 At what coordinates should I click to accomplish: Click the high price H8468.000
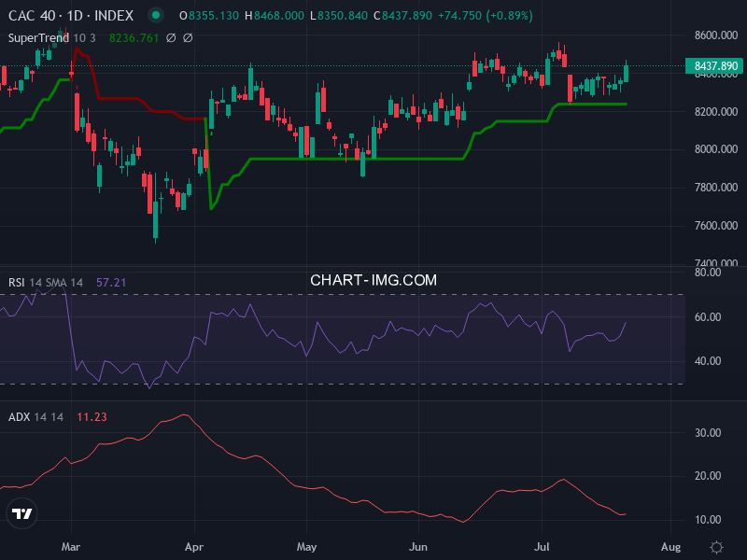[x=275, y=16]
